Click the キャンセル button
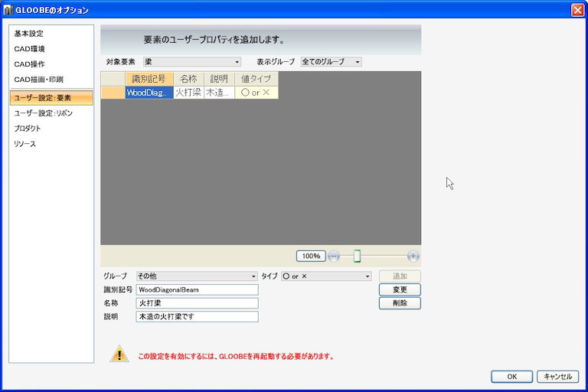The image size is (588, 392). (x=557, y=377)
